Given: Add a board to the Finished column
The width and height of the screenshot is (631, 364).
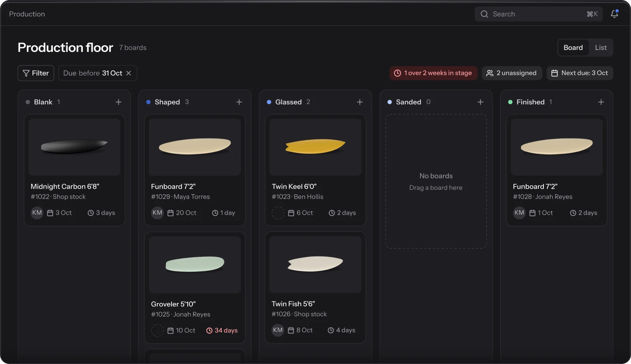Looking at the screenshot, I should tap(601, 102).
